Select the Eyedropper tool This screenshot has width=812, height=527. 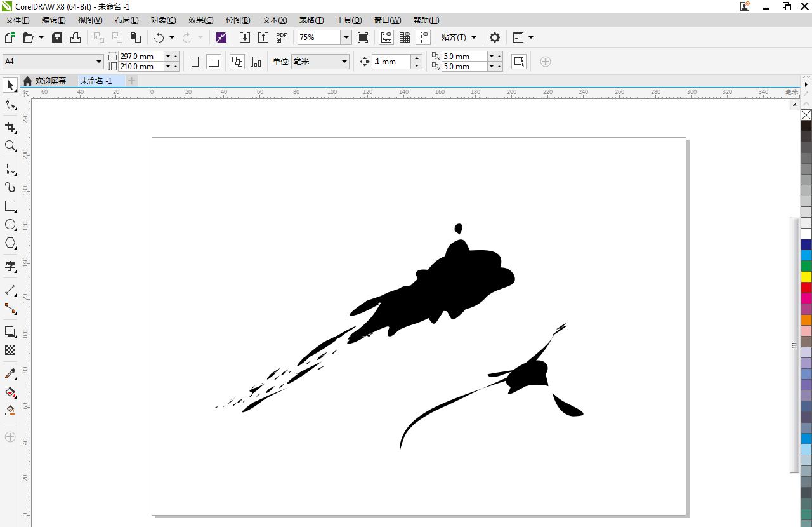point(10,373)
